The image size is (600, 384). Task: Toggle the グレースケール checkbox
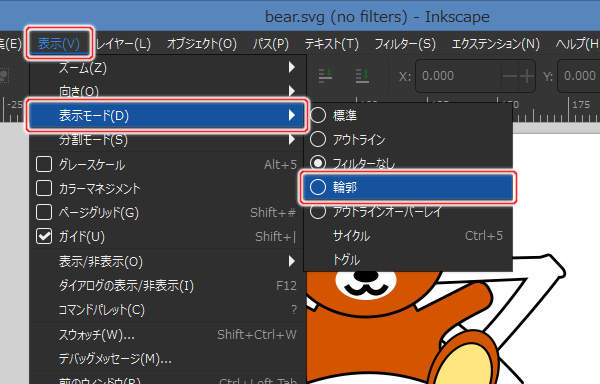[x=44, y=164]
